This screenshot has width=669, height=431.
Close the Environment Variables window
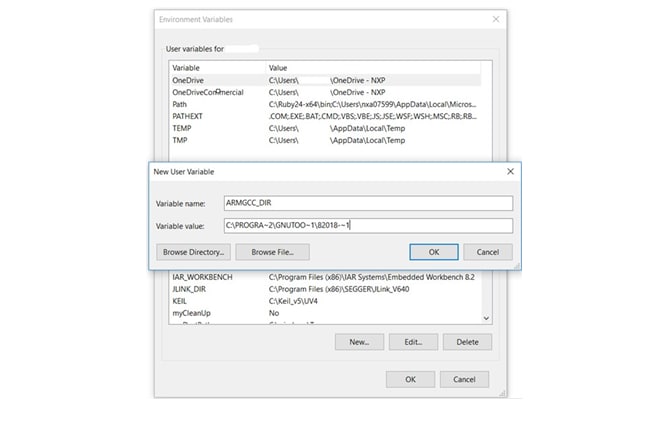tap(495, 19)
